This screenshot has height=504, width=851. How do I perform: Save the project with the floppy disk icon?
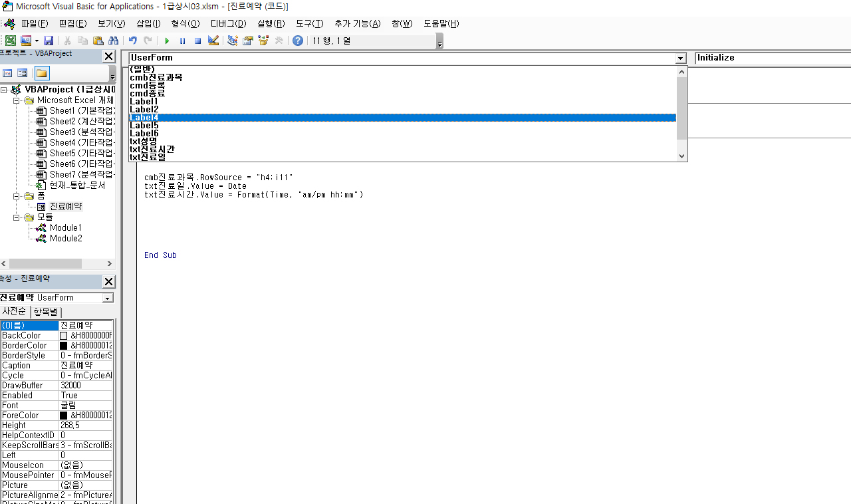click(49, 41)
